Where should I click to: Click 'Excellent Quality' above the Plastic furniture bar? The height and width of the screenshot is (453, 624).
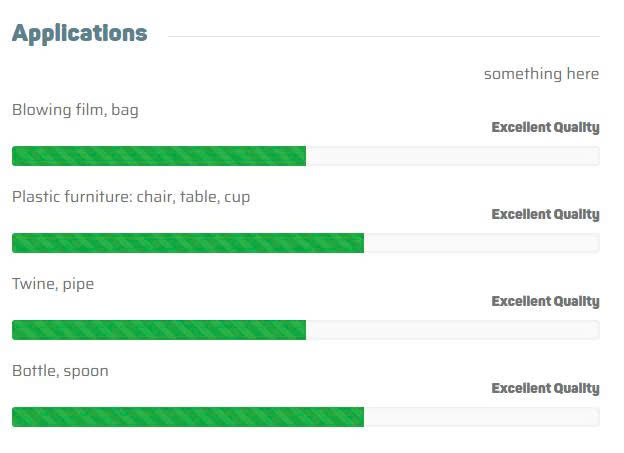click(545, 215)
